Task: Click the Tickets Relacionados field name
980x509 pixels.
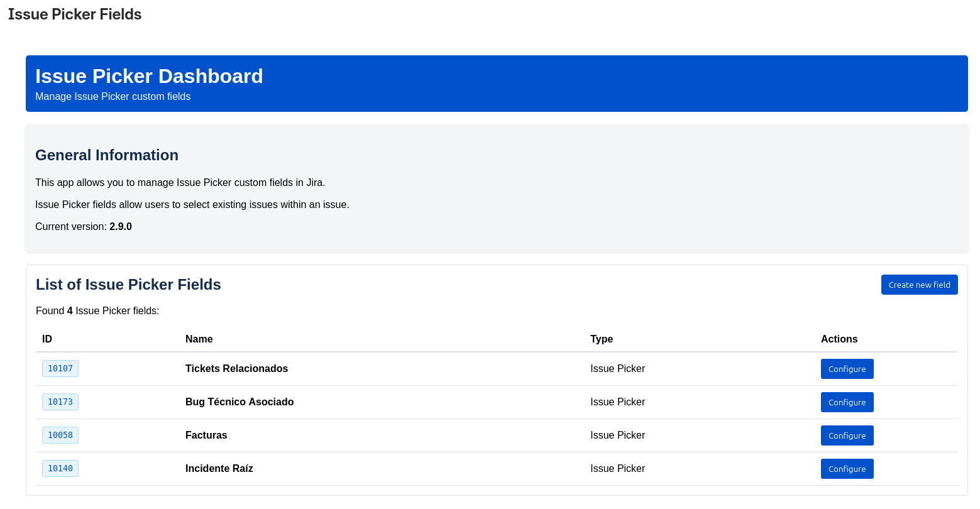Action: pyautogui.click(x=236, y=368)
